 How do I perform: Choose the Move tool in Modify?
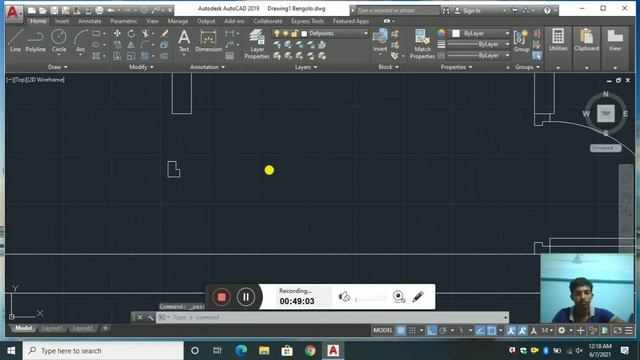(117, 33)
